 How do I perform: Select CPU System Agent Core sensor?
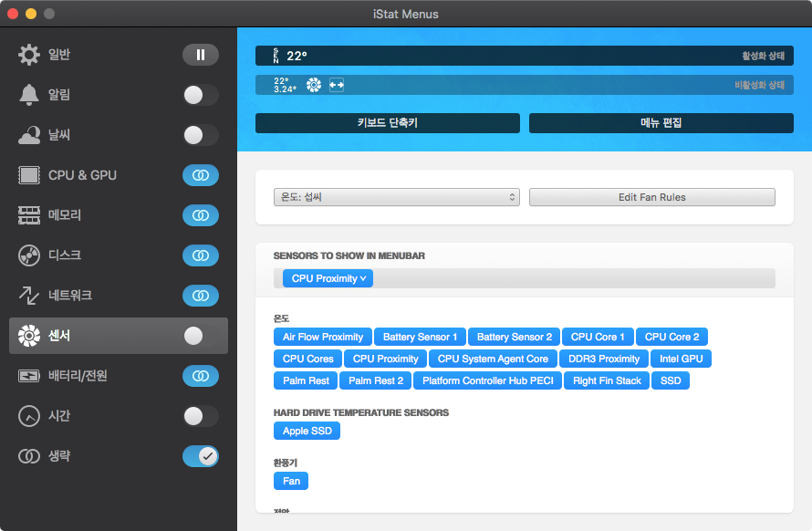tap(493, 359)
